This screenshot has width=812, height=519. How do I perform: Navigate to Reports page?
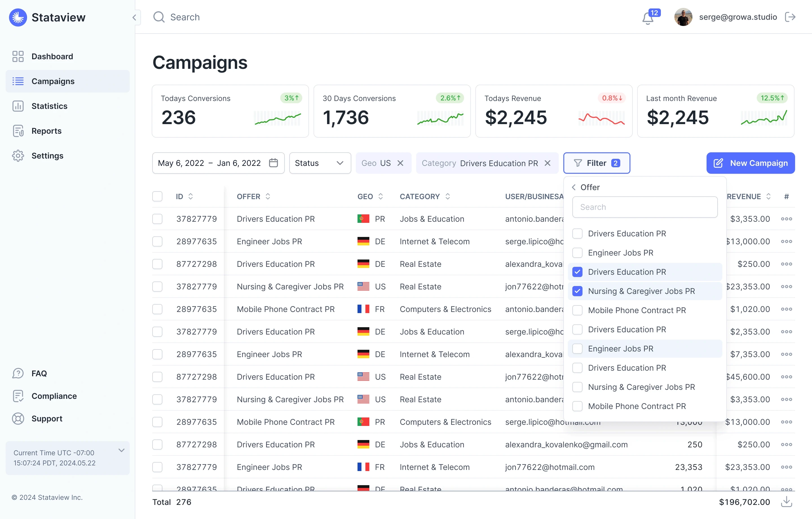(47, 131)
